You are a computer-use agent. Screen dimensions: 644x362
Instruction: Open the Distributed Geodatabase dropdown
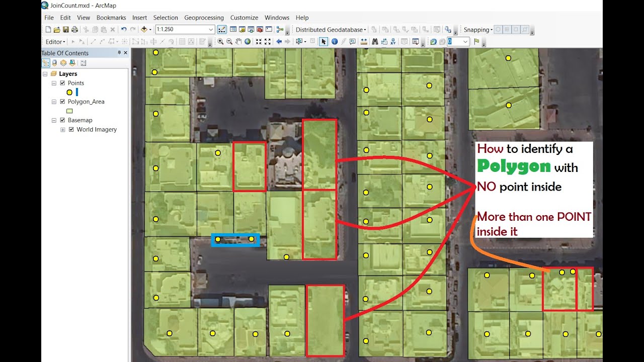(x=331, y=30)
